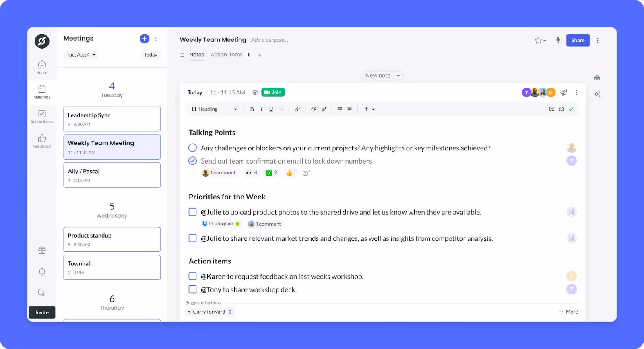The width and height of the screenshot is (644, 349).
Task: Open the Ally / Pascal meeting
Action: (x=112, y=175)
